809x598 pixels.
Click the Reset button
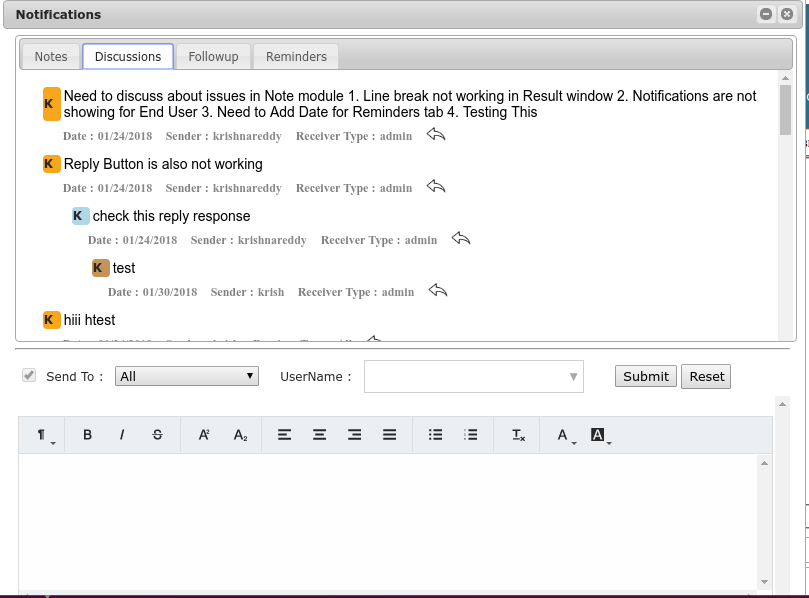click(706, 377)
